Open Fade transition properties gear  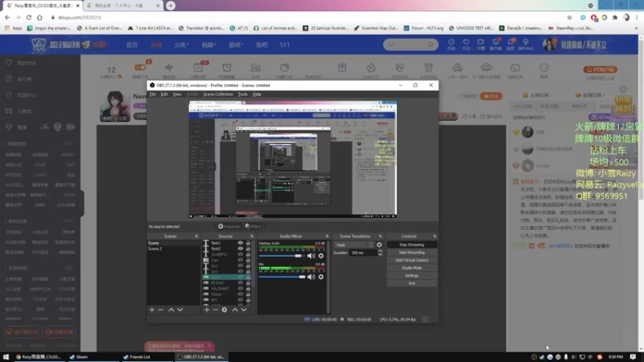(x=379, y=245)
